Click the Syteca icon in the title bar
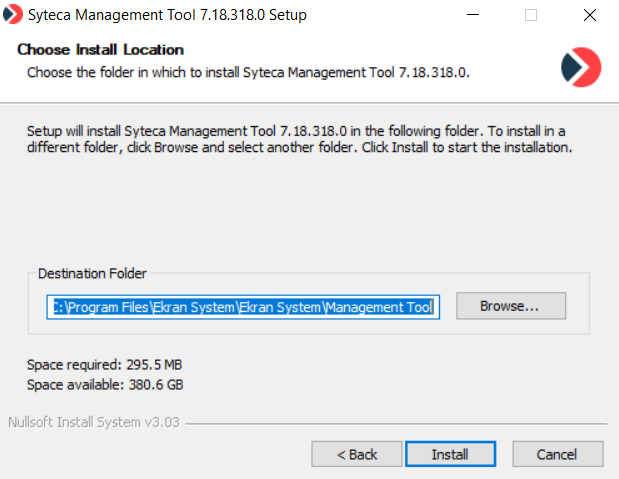The width and height of the screenshot is (619, 479). point(14,15)
